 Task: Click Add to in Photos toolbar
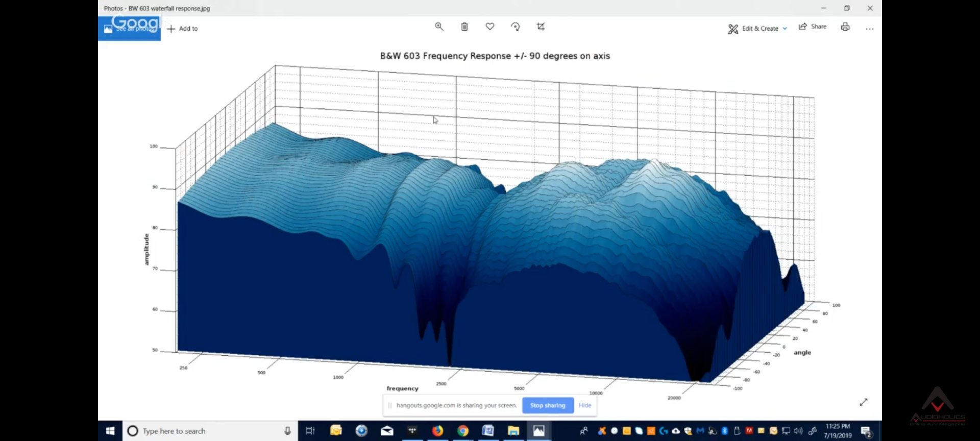pos(182,29)
